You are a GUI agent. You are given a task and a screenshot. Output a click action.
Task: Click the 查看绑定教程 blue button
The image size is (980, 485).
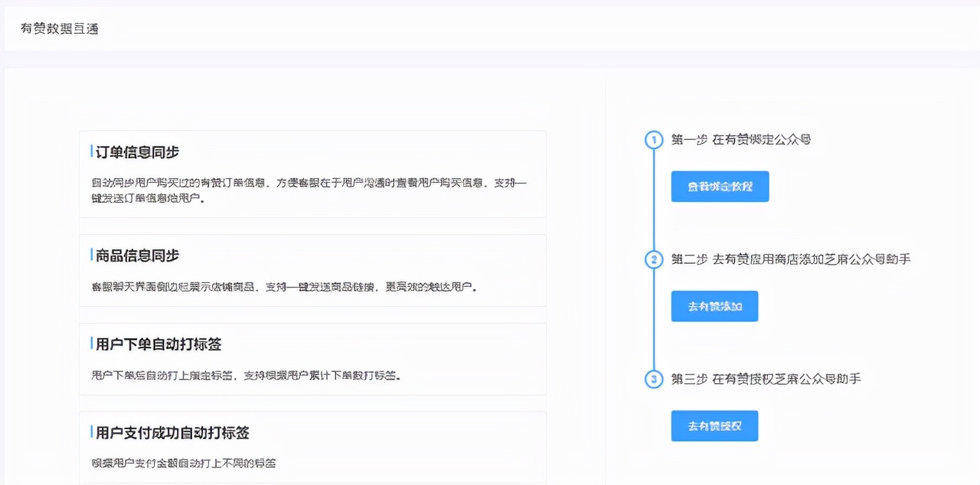tap(720, 186)
